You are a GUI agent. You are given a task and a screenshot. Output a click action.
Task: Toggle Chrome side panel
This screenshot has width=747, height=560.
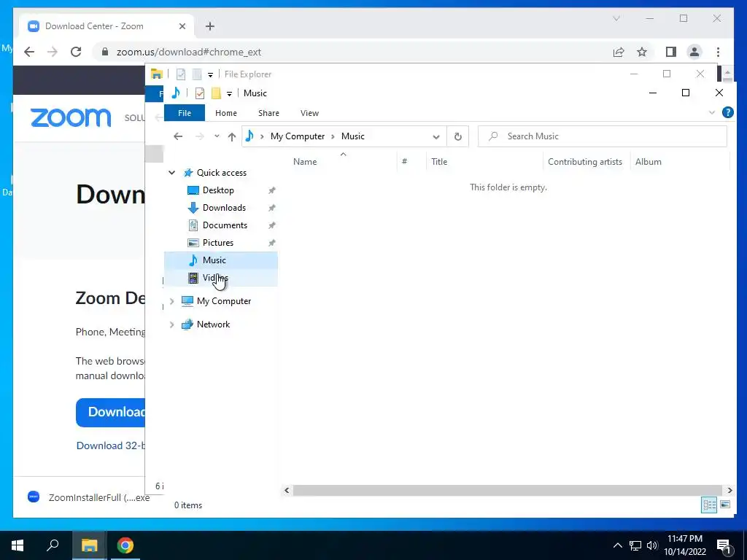(x=671, y=52)
